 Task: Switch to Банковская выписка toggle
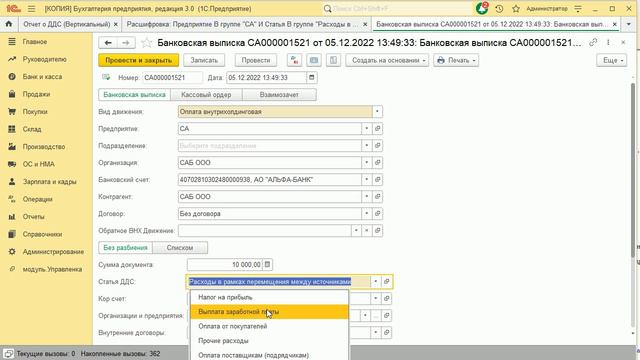coord(134,95)
